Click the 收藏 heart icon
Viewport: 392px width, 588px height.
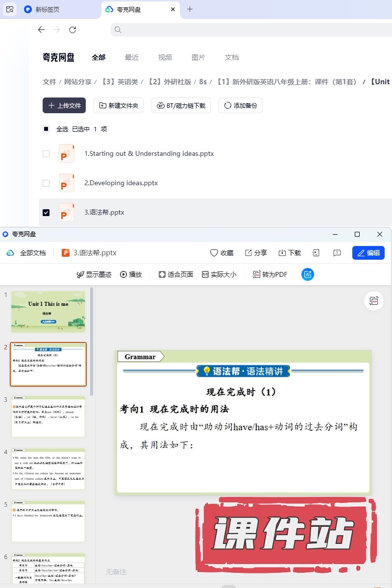tap(214, 253)
